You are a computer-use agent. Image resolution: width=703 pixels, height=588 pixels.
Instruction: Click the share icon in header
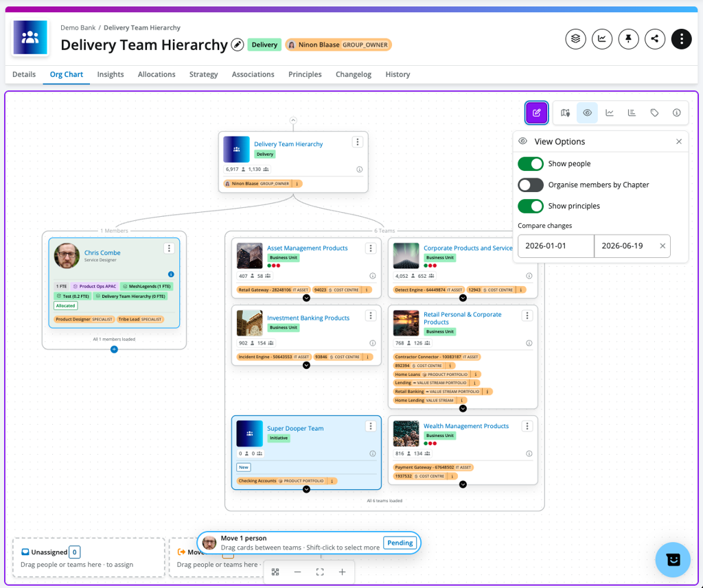point(655,39)
